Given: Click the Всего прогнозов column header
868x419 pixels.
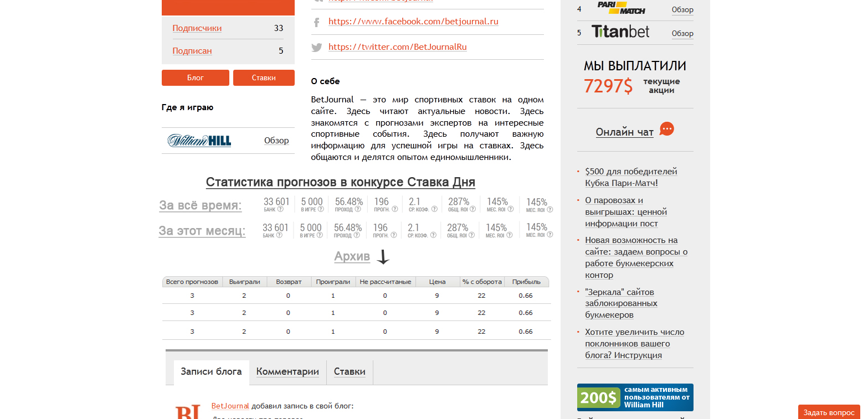Looking at the screenshot, I should 192,282.
